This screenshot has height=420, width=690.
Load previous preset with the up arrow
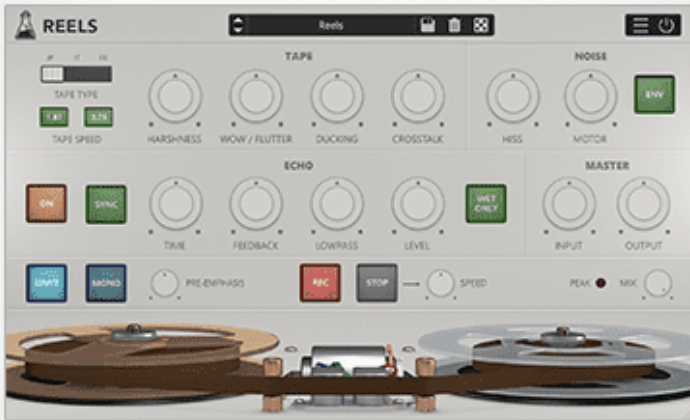tap(238, 20)
